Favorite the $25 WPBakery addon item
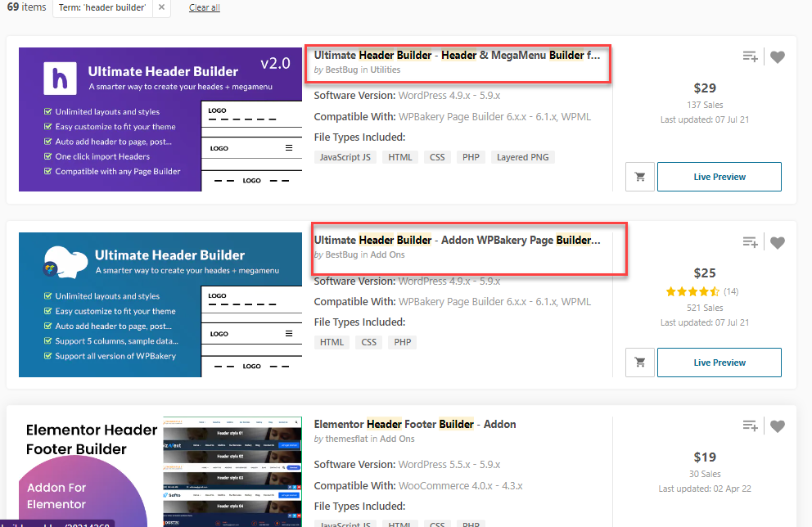This screenshot has width=812, height=527. (x=778, y=241)
